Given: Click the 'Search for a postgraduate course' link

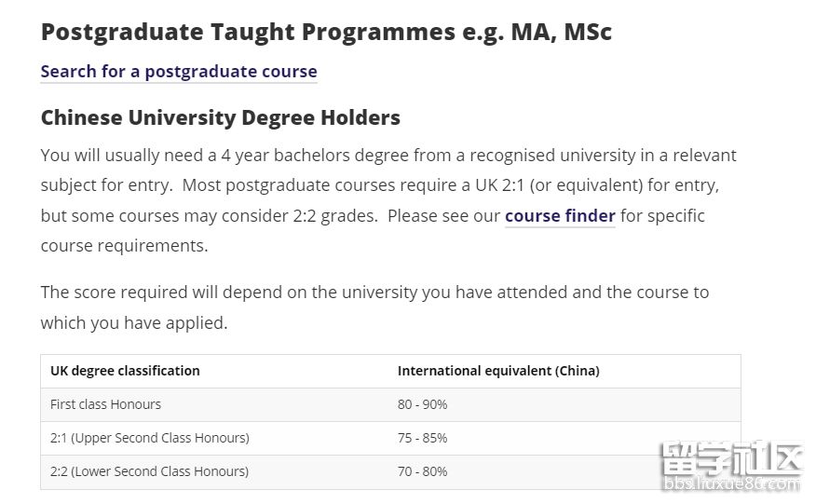Looking at the screenshot, I should click(179, 72).
